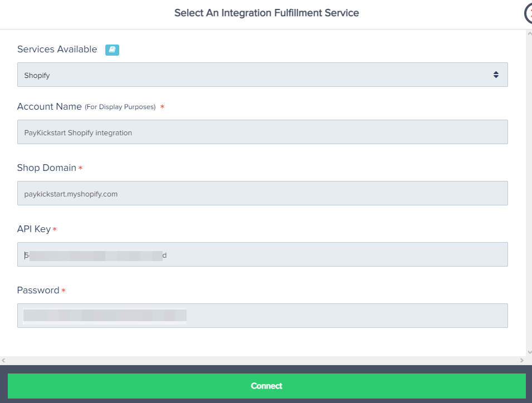532x403 pixels.
Task: Click the horizontal scrollbar left arrow
Action: pyautogui.click(x=3, y=360)
